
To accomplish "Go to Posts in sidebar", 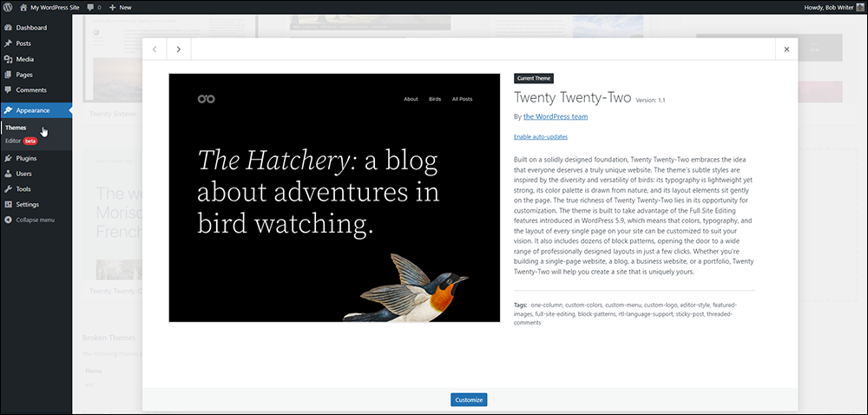I will pos(36,43).
